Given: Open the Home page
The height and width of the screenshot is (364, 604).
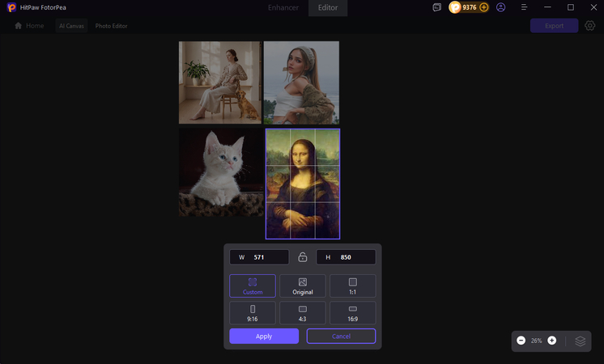Looking at the screenshot, I should (x=29, y=26).
